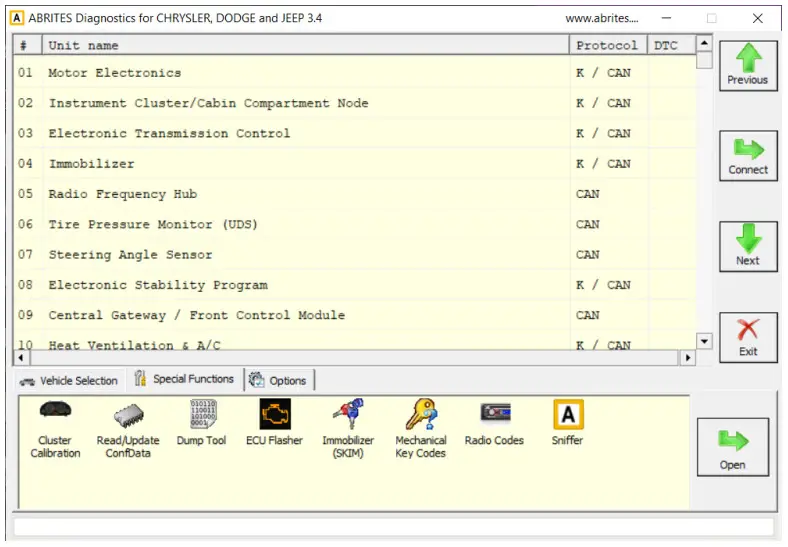This screenshot has width=788, height=547.
Task: Launch the Sniffer tool
Action: 568,423
